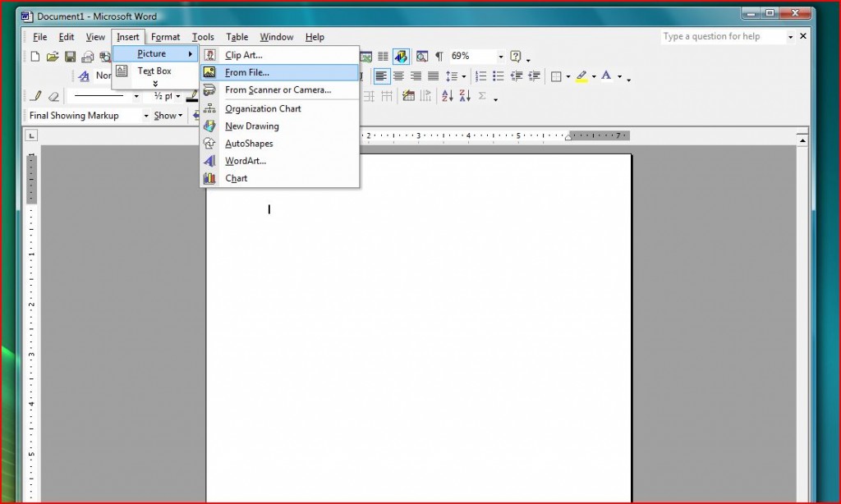
Task: Toggle the Align Left button
Action: 382,76
